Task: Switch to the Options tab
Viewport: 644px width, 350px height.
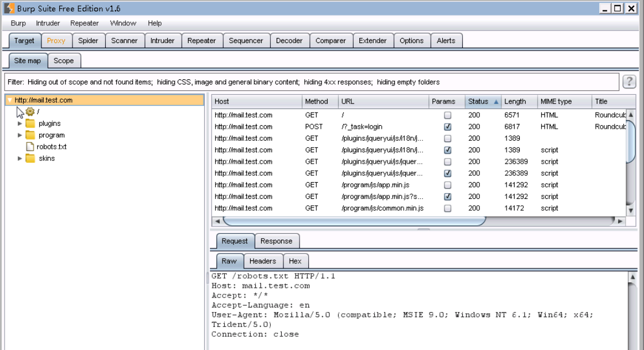Action: [412, 41]
